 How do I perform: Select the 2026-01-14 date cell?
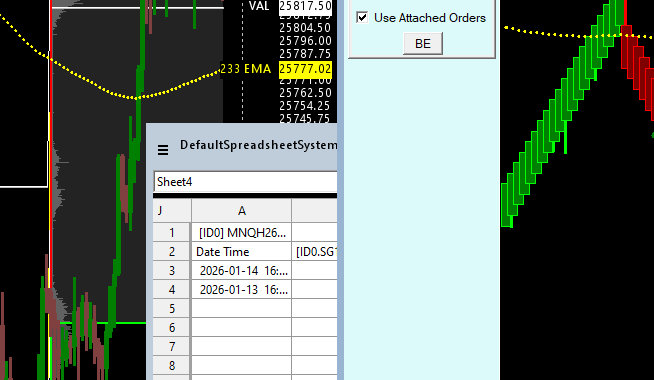point(241,271)
